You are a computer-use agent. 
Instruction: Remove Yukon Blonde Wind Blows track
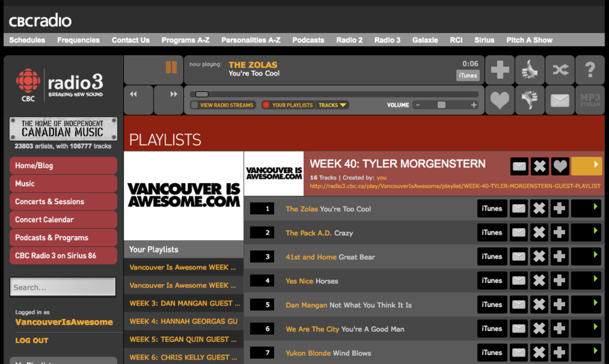tap(539, 353)
